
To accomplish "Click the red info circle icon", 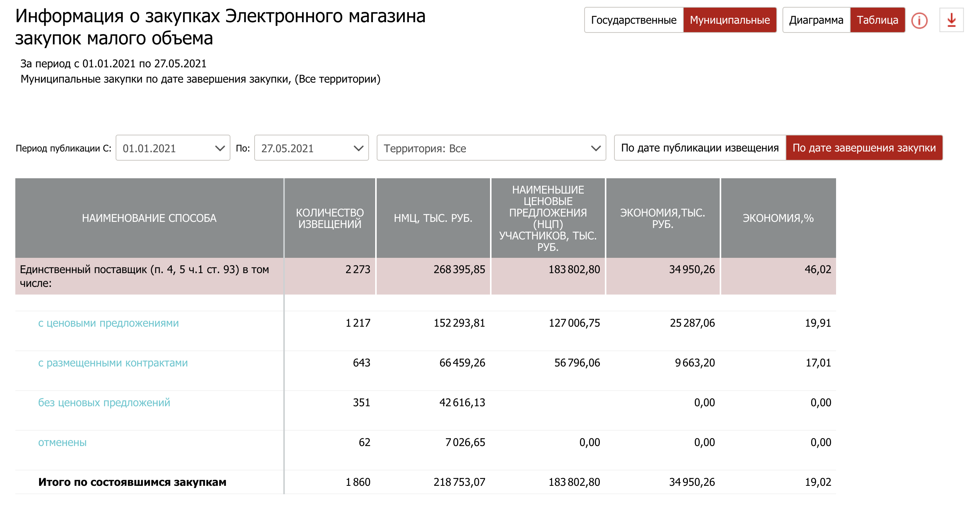I will [919, 21].
